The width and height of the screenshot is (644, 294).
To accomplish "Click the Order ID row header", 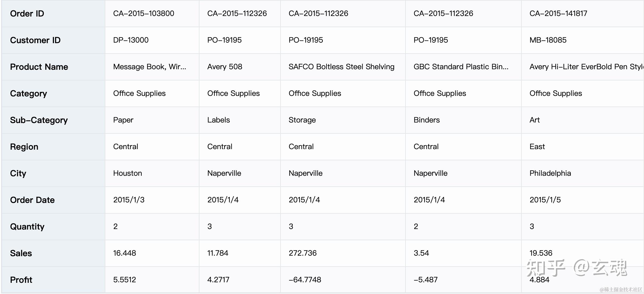I will (x=27, y=14).
